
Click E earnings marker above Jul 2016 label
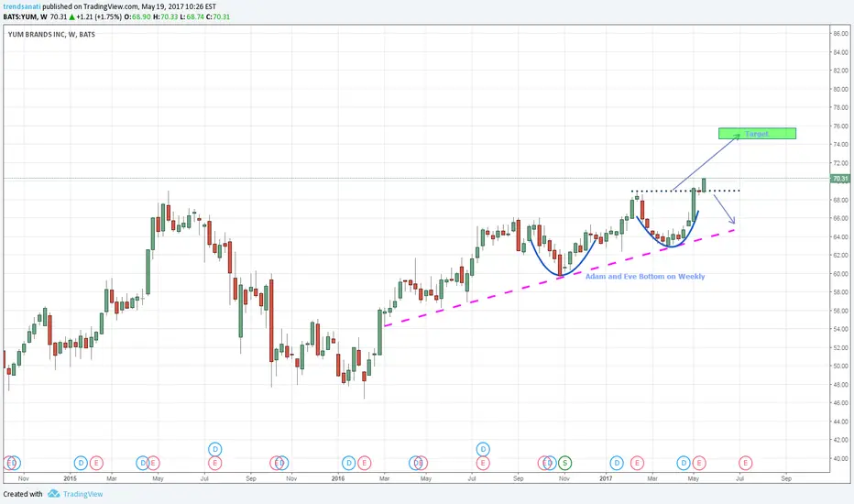pyautogui.click(x=483, y=463)
